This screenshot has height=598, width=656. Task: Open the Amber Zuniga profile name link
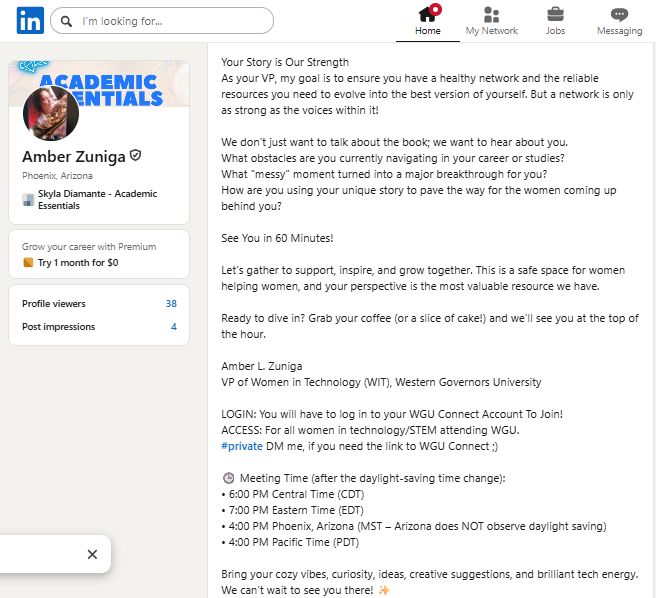coord(74,157)
